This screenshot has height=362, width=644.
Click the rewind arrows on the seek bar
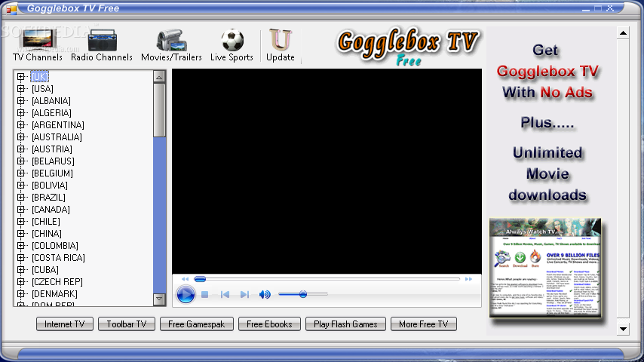185,279
